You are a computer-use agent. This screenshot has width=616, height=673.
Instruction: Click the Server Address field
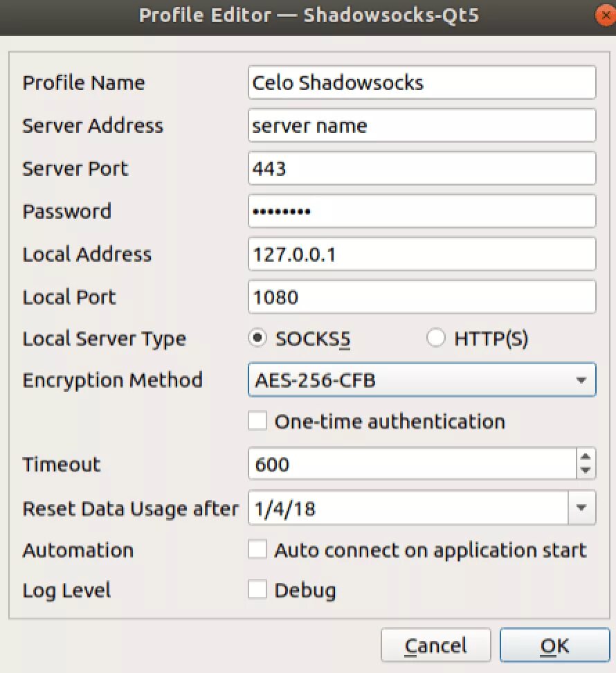click(422, 125)
